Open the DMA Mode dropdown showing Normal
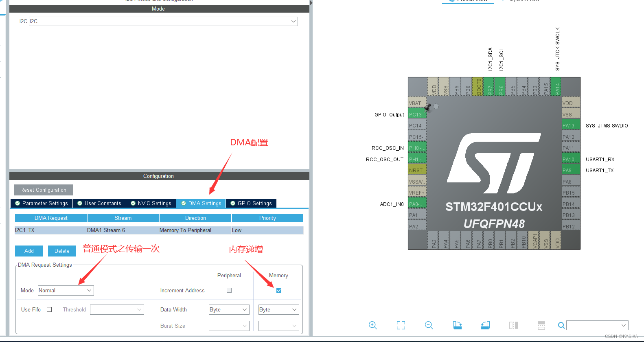This screenshot has height=342, width=644. point(66,290)
